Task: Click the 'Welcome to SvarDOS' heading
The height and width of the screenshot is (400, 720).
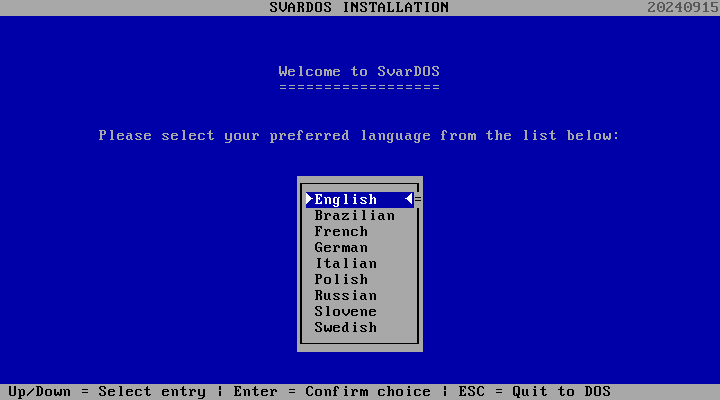Action: point(359,71)
